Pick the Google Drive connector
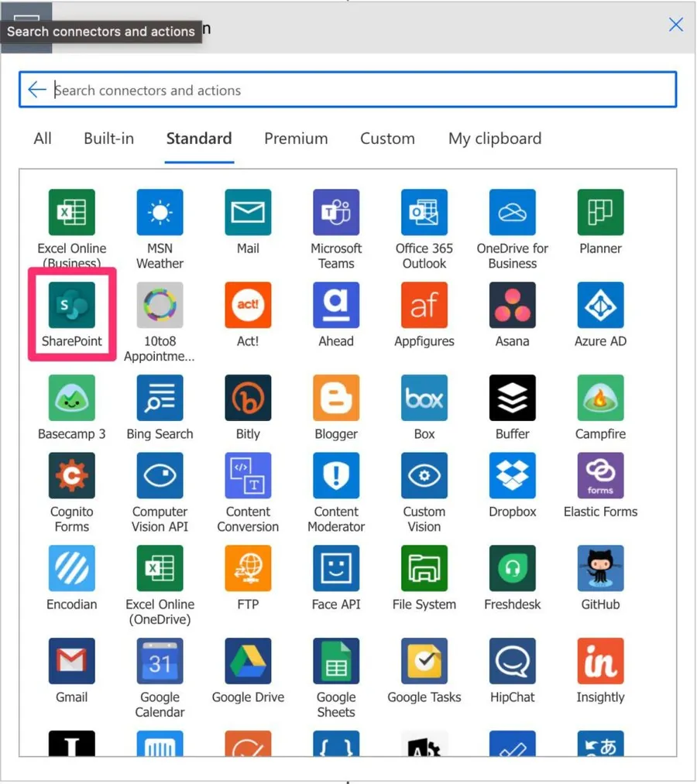 pos(248,661)
